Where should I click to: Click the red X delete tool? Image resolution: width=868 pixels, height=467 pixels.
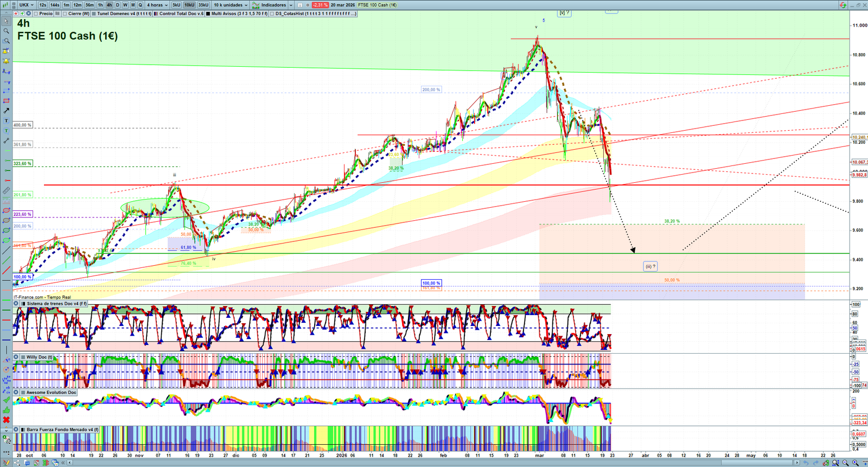(x=6, y=420)
